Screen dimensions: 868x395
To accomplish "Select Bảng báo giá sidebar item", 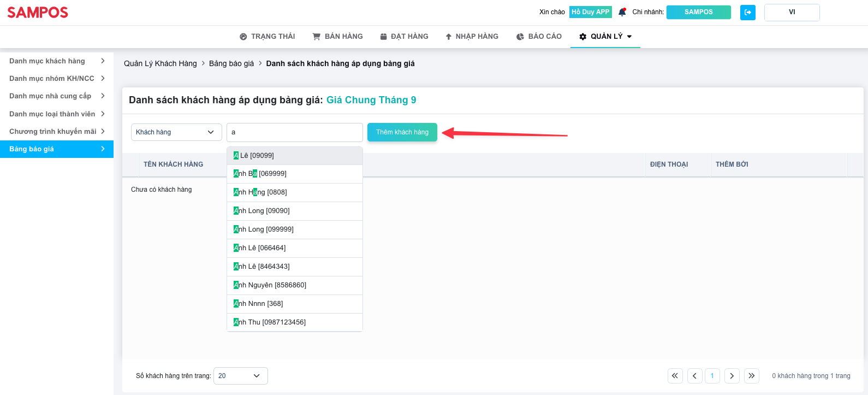I will [x=57, y=149].
